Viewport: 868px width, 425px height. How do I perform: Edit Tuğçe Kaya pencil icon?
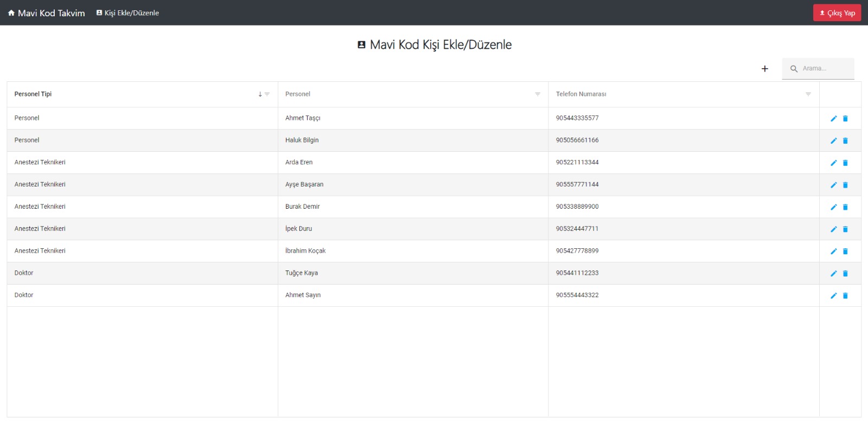pos(834,274)
